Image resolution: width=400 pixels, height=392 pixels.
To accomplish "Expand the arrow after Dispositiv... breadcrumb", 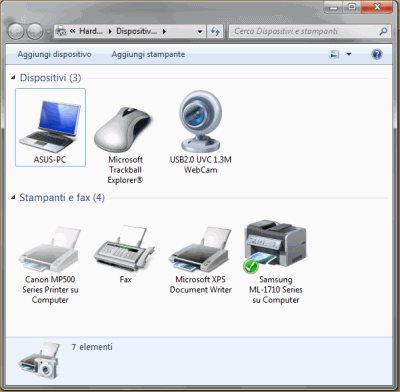I will pyautogui.click(x=164, y=32).
